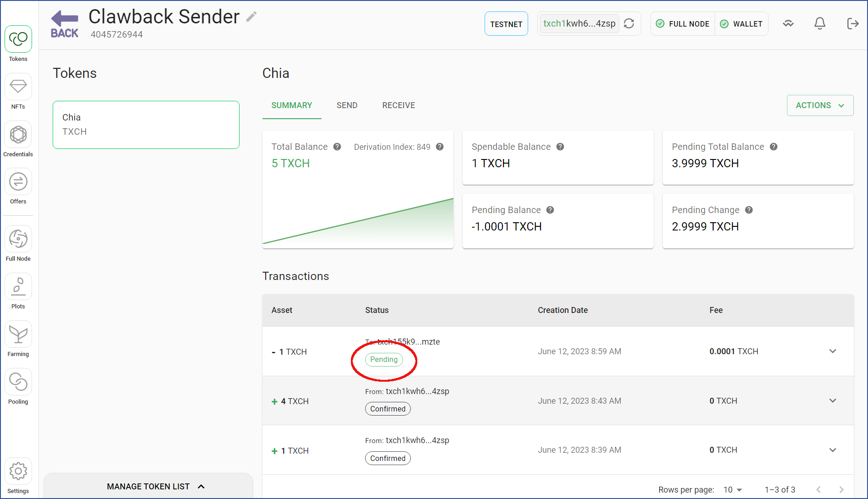868x499 pixels.
Task: Click the logout icon
Action: click(x=852, y=23)
